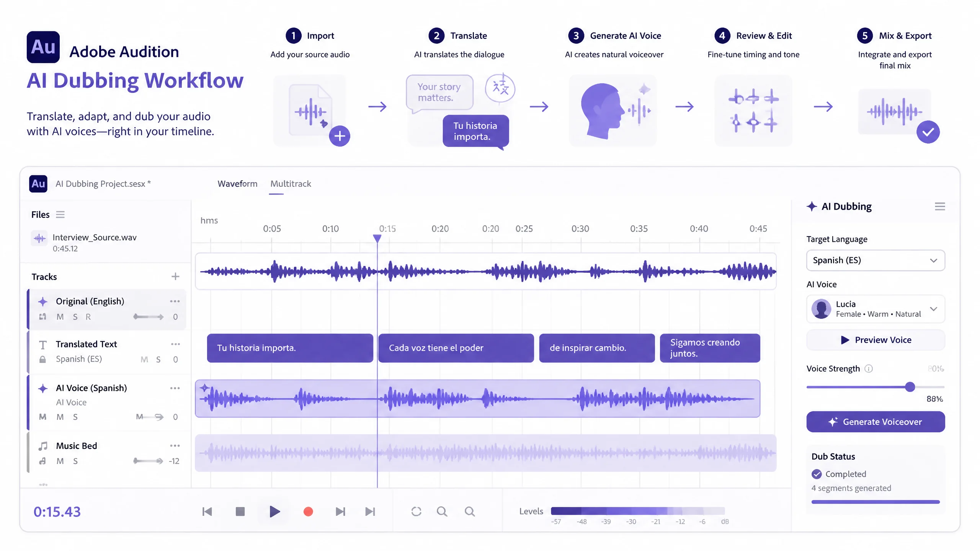Switch to the Waveform tab
The width and height of the screenshot is (980, 551).
click(237, 184)
